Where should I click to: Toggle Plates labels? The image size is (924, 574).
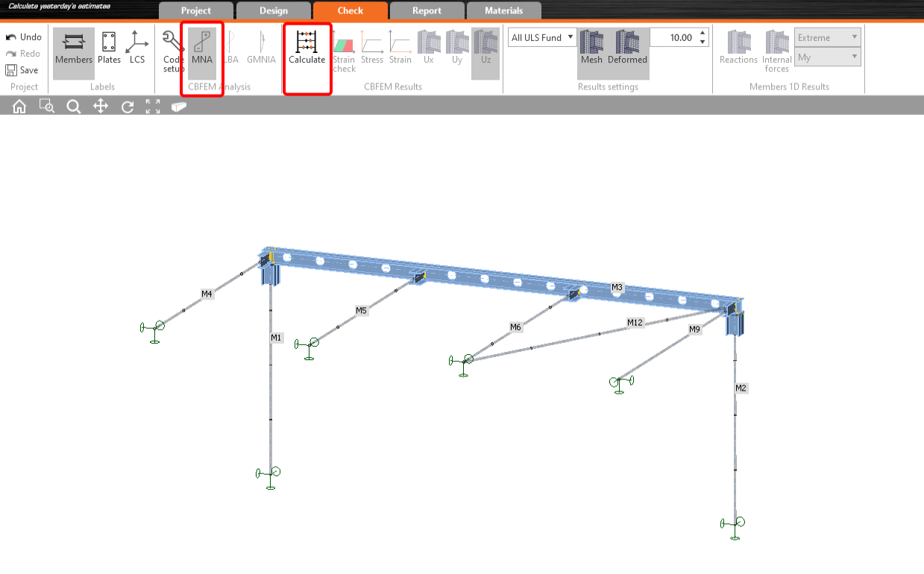point(109,48)
